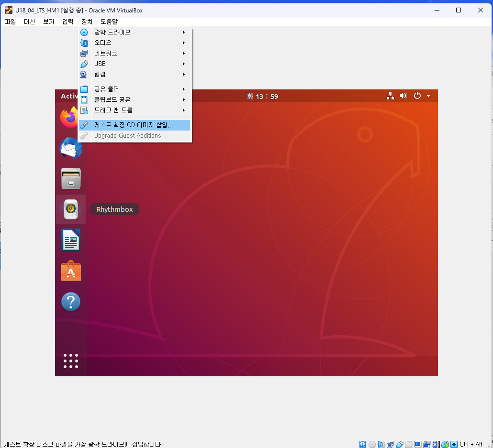The width and height of the screenshot is (493, 448).
Task: Click the CPU virtualization status icon
Action: (x=436, y=444)
